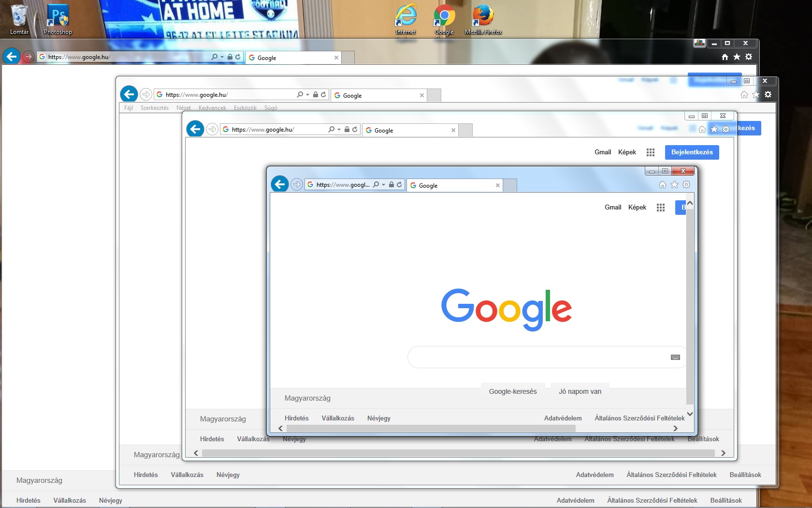Click Favorites star in the frontmost browser window
Viewport: 812px width, 508px height.
pos(674,184)
